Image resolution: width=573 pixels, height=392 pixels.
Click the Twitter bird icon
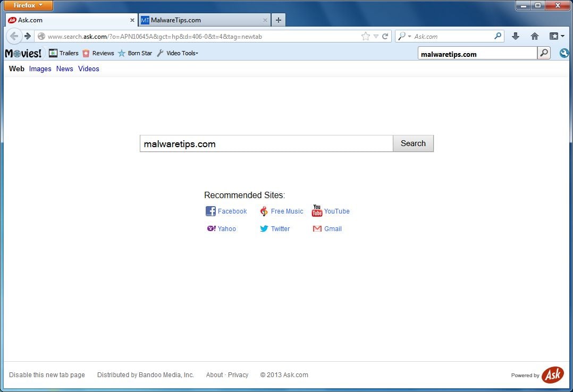coord(264,229)
